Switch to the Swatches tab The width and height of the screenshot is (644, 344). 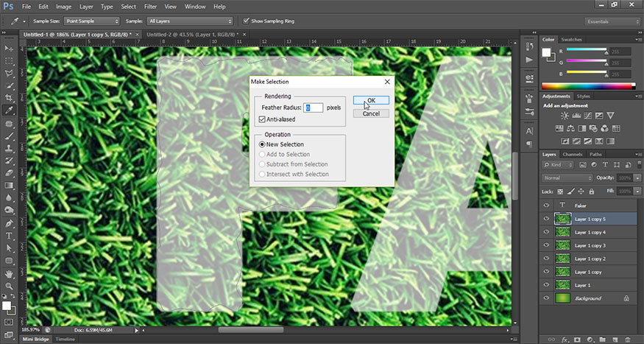coord(571,40)
